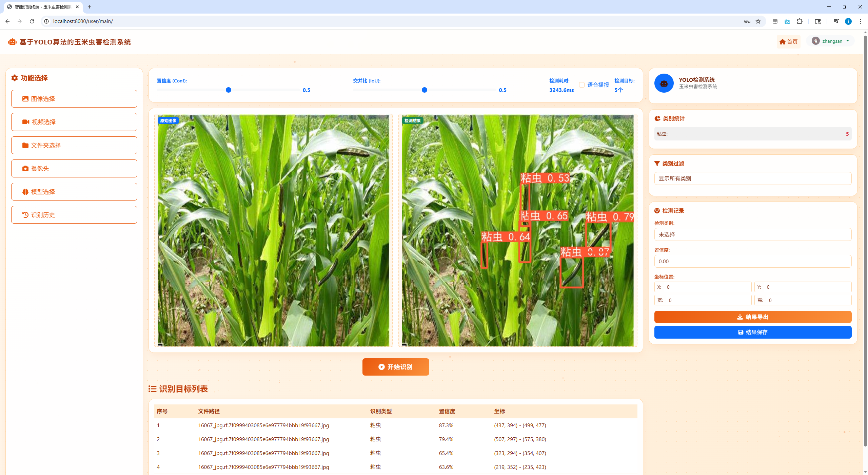Click the history clock icon for 识别历史
Screen dimensions: 868x475
coord(25,215)
